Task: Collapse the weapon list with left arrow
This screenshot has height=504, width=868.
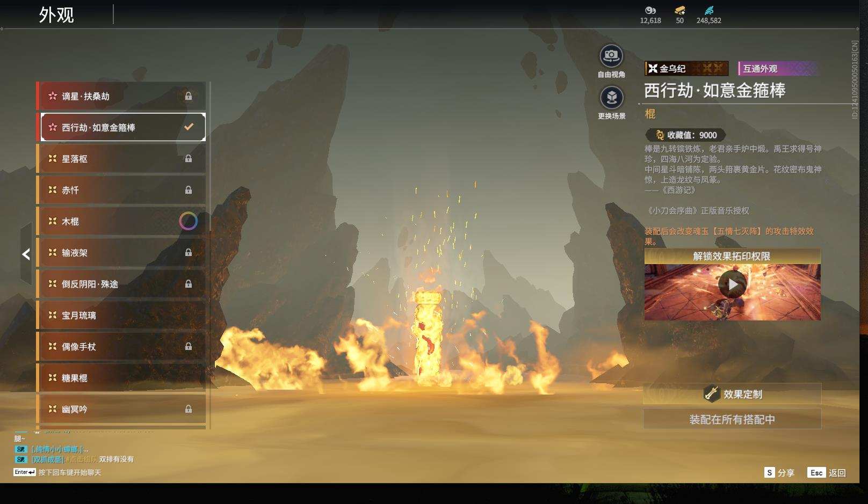Action: 26,254
